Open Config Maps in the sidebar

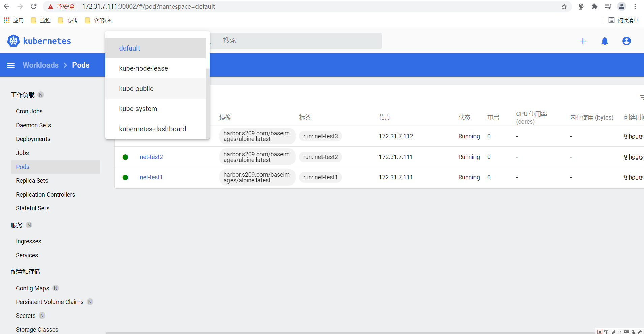32,288
